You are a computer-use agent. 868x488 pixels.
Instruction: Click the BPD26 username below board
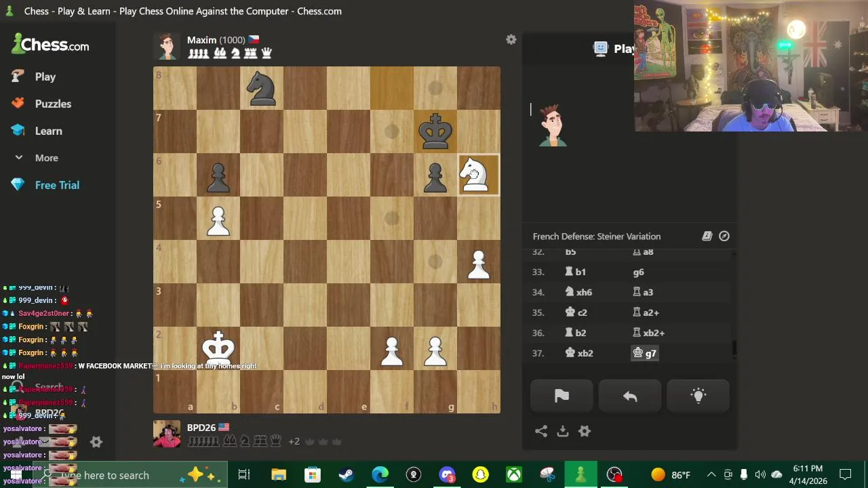(x=201, y=428)
